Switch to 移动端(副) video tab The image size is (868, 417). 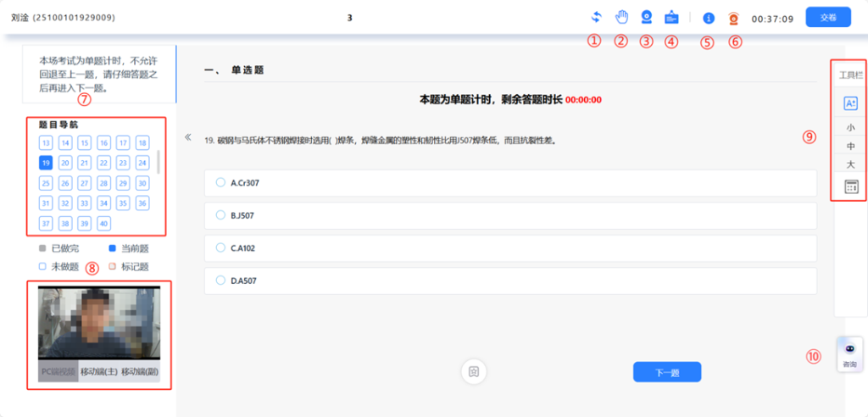click(x=140, y=371)
